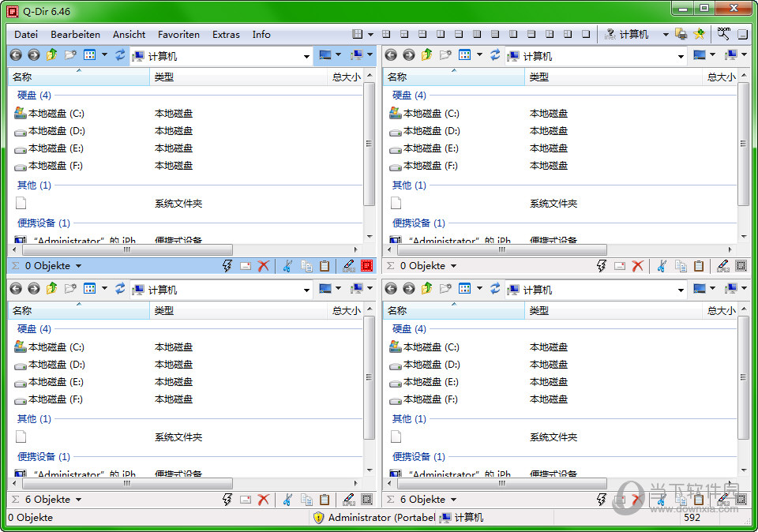This screenshot has width=758, height=532.
Task: Cut with scissors in bottom-left pane
Action: tap(287, 499)
